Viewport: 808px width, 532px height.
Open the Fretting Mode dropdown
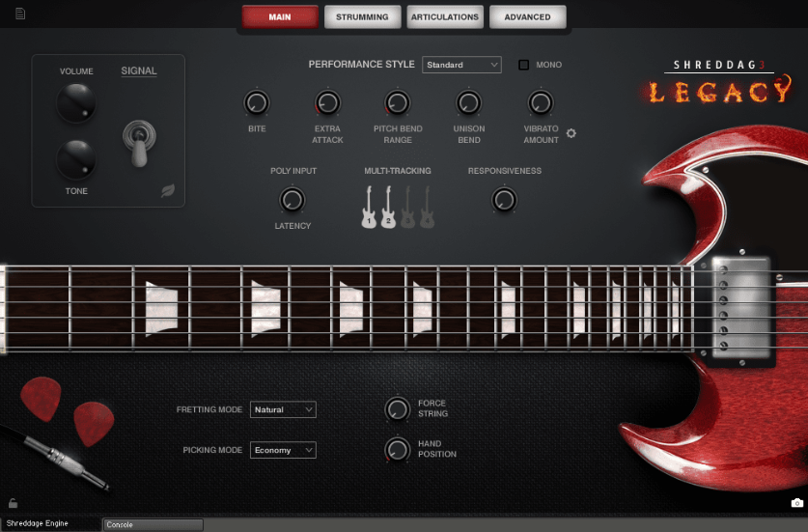pyautogui.click(x=283, y=409)
